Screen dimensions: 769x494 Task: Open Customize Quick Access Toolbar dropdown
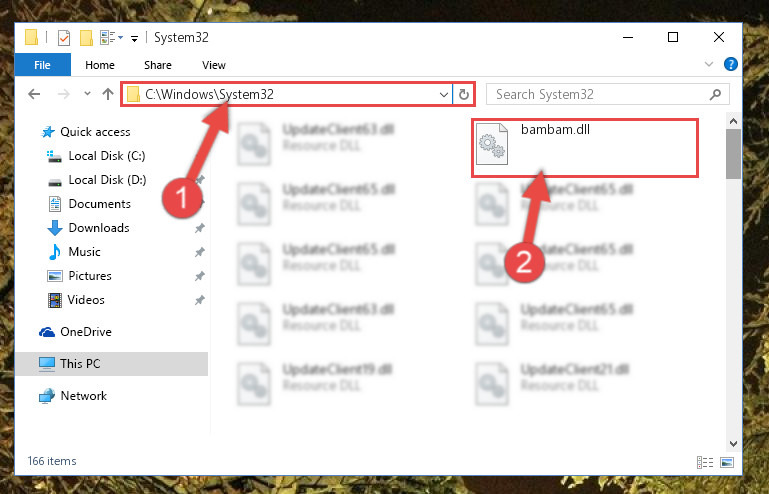(134, 38)
